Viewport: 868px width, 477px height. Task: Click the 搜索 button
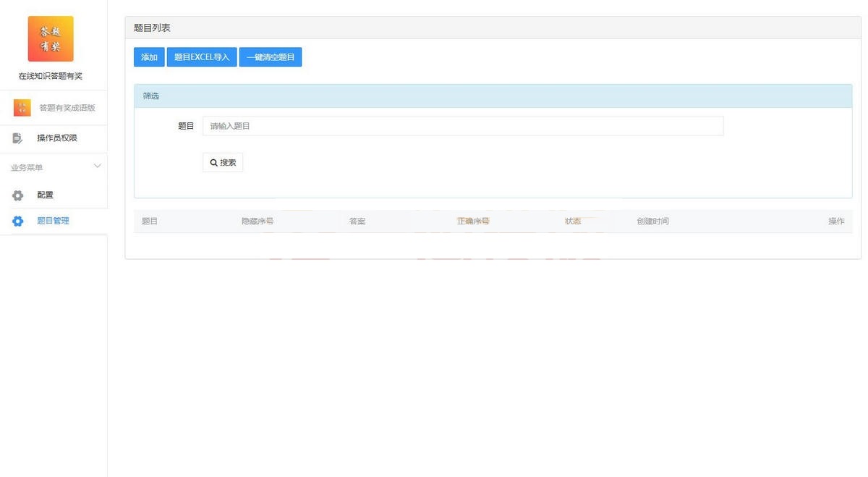coord(223,163)
